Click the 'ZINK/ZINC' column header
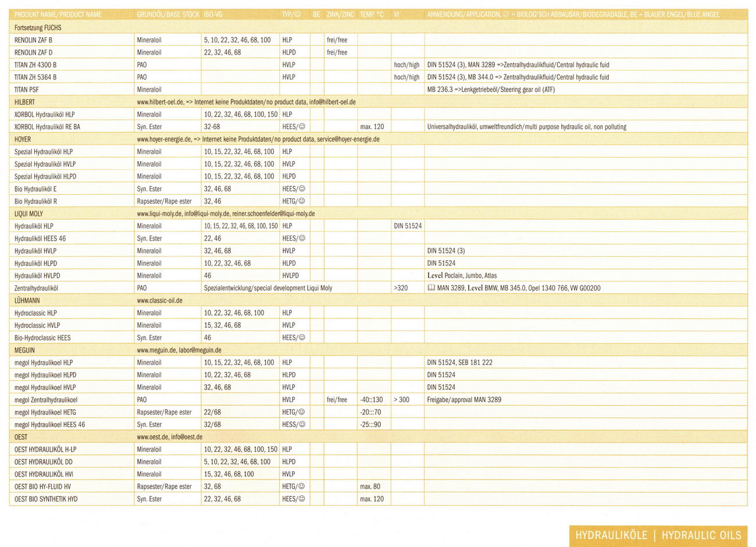 coord(341,15)
